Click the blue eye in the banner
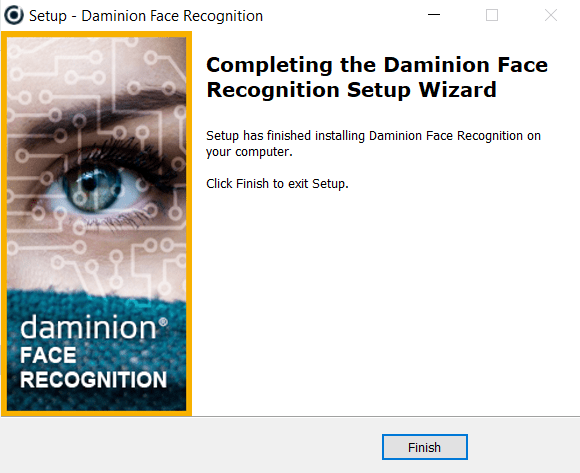This screenshot has height=473, width=580. click(x=92, y=189)
